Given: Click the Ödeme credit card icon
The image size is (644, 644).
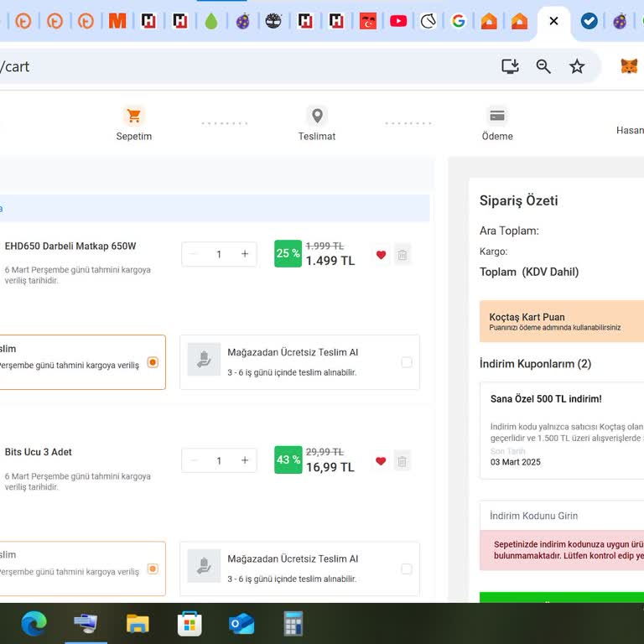Looking at the screenshot, I should click(x=497, y=117).
